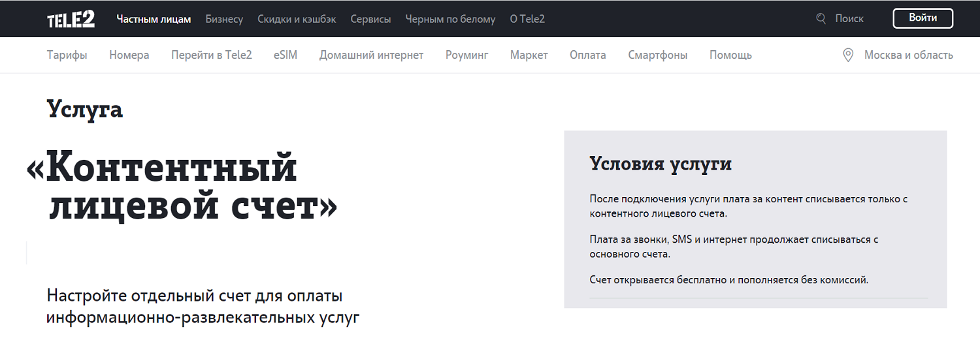Click the О Tele2 link
The width and height of the screenshot is (980, 353).
pyautogui.click(x=527, y=19)
